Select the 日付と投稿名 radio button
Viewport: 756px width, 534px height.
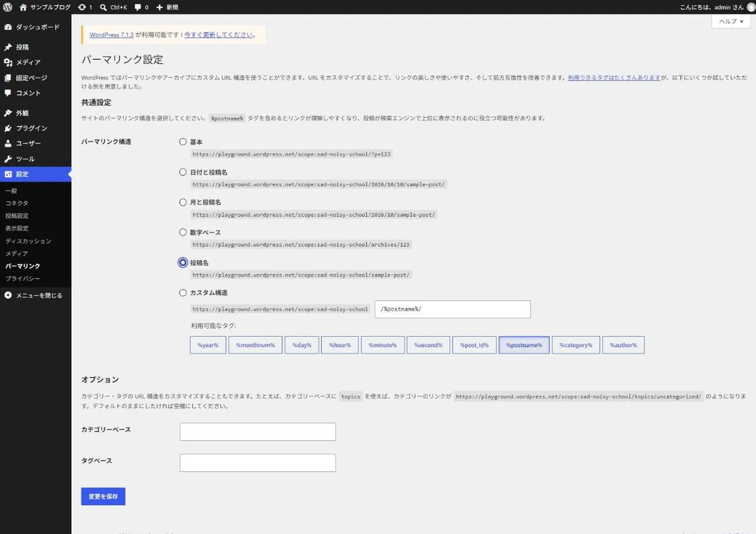pyautogui.click(x=183, y=172)
